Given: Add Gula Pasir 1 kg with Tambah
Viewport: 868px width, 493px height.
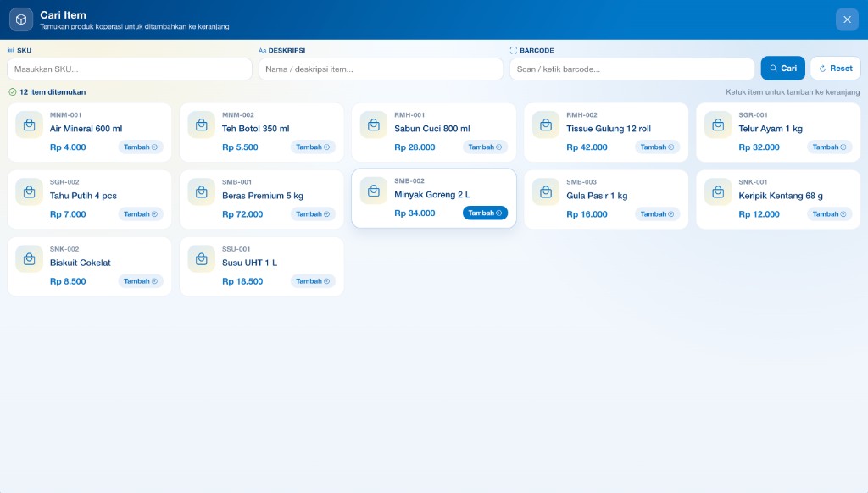Looking at the screenshot, I should [x=657, y=214].
